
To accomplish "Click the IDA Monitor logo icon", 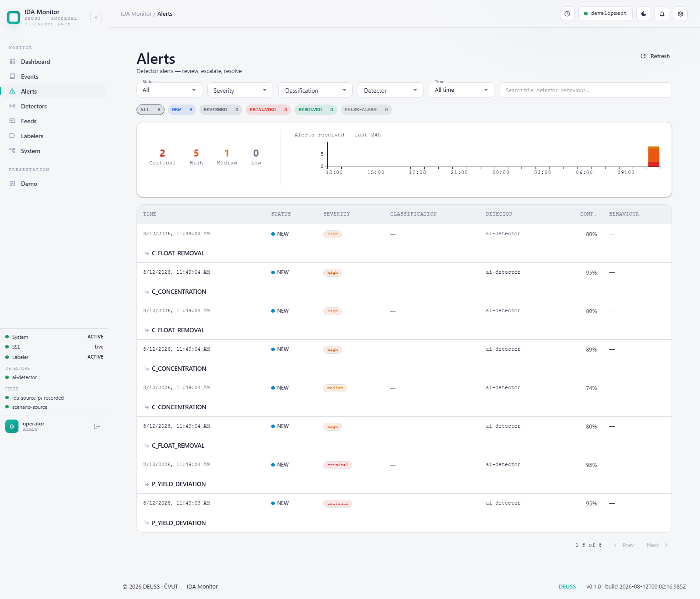I will (x=14, y=17).
